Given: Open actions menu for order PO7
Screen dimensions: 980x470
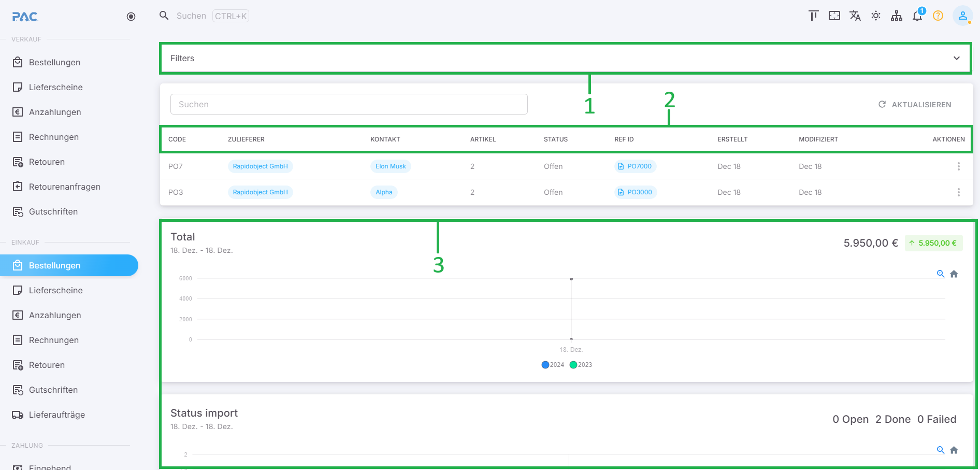Looking at the screenshot, I should pyautogui.click(x=958, y=166).
